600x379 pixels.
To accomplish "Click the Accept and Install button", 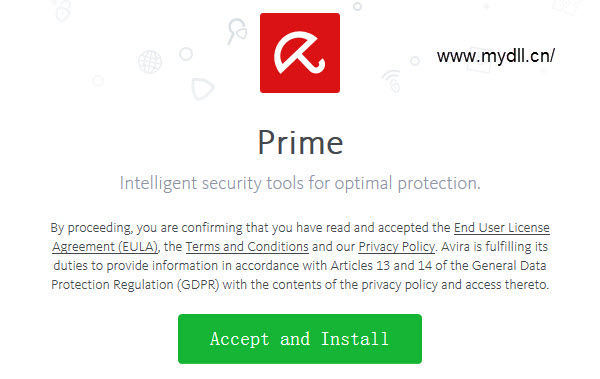I will pyautogui.click(x=300, y=339).
